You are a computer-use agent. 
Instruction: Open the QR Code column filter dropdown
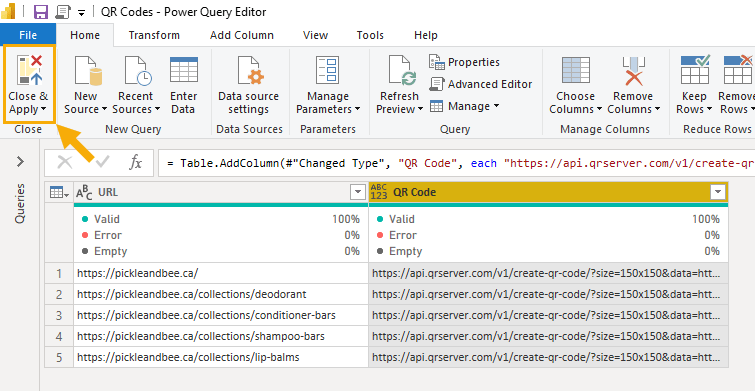[x=717, y=193]
